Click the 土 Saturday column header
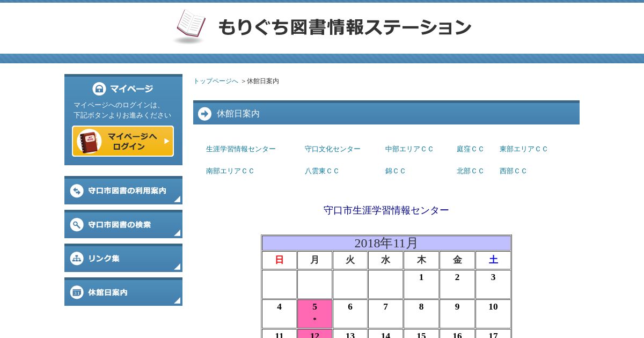The image size is (644, 338). 493,260
